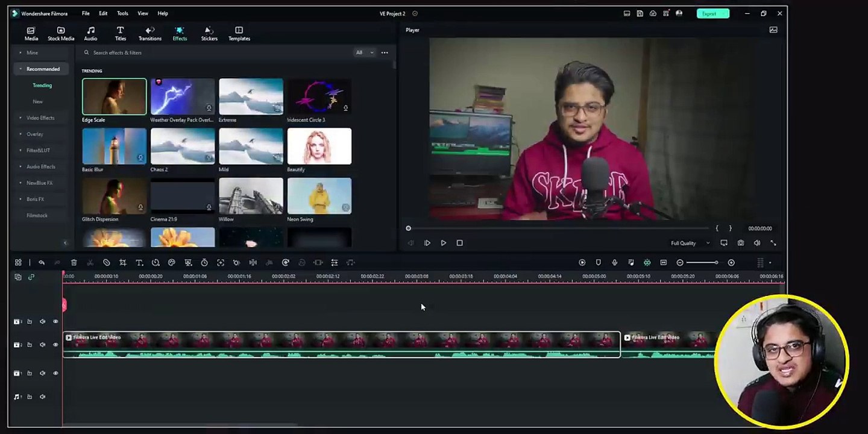This screenshot has height=434, width=868.
Task: Click the Mark Out brace icon
Action: pos(730,228)
